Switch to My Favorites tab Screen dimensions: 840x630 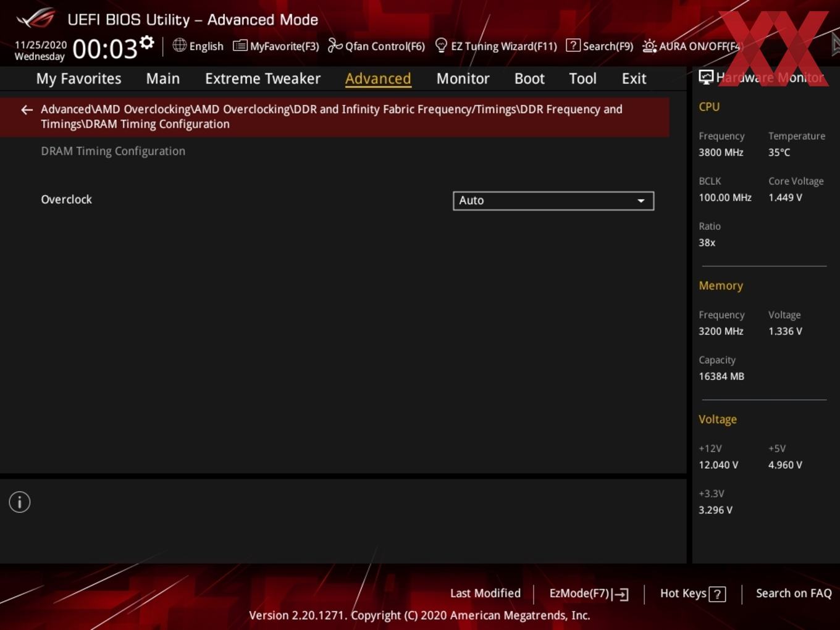[78, 78]
